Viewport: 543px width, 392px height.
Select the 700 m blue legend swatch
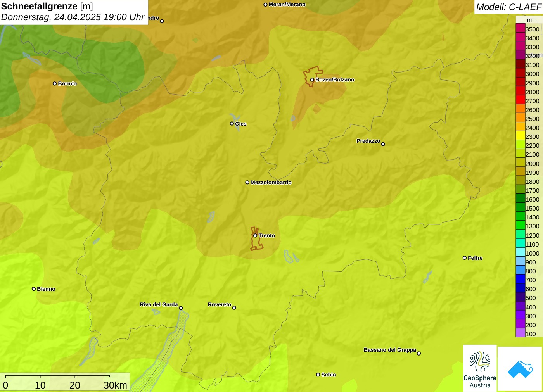tap(521, 279)
